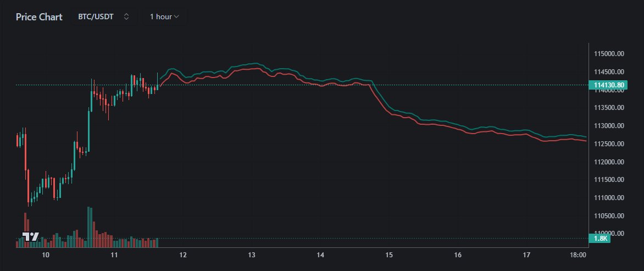Viewport: 644px width, 271px height.
Task: Click date 15 on the time axis
Action: point(390,255)
